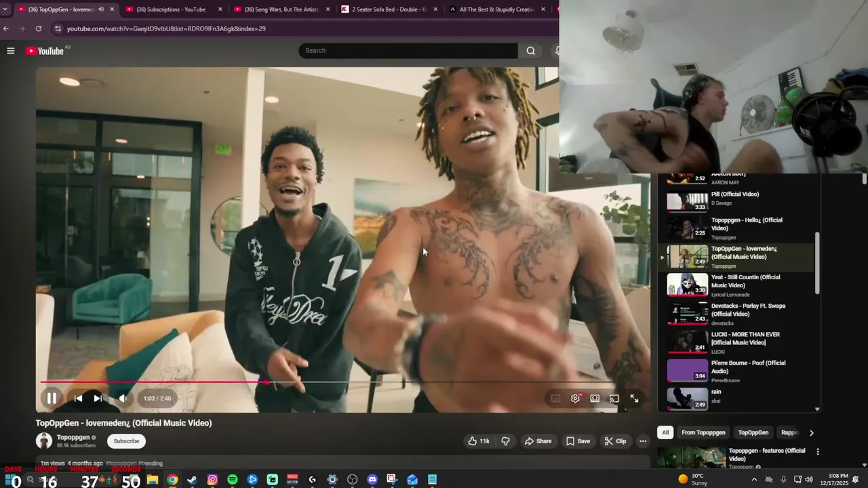
Task: Share the lovemeden video
Action: click(x=538, y=441)
